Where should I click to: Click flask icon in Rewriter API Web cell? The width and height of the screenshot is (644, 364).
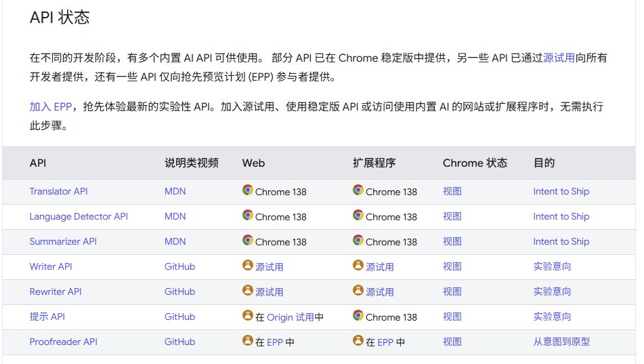[248, 290]
